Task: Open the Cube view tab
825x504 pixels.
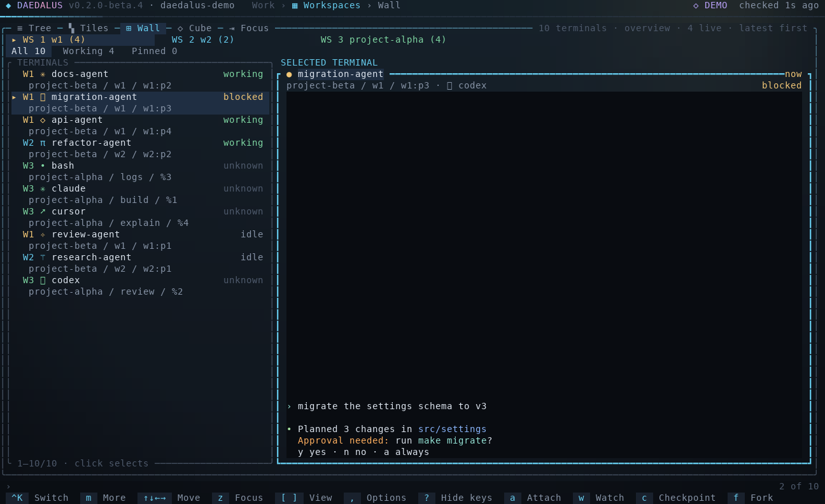Action: [x=195, y=28]
